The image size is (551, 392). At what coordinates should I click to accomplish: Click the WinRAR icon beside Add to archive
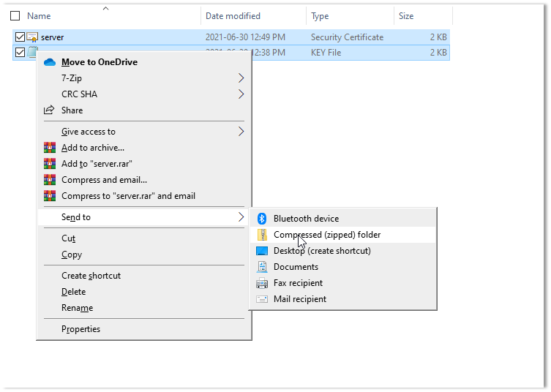click(x=50, y=148)
